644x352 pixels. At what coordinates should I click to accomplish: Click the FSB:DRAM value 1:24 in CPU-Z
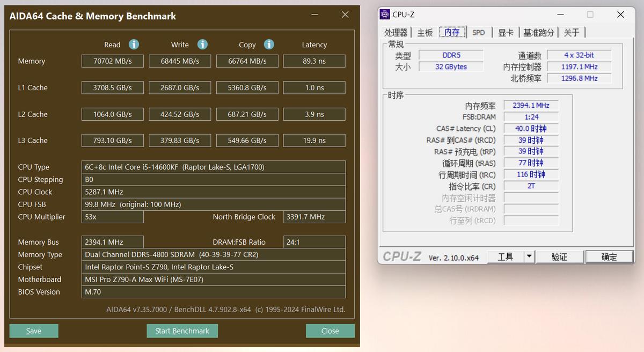[x=531, y=117]
